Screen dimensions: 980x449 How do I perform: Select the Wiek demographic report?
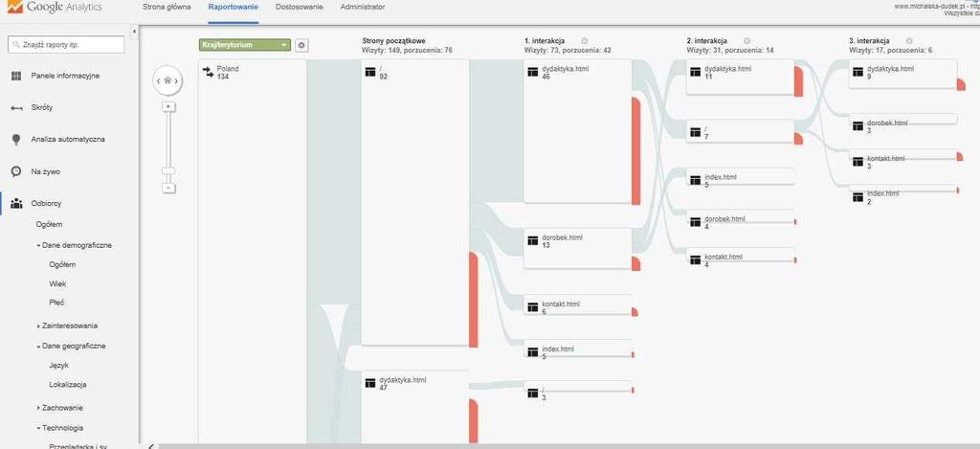coord(57,284)
